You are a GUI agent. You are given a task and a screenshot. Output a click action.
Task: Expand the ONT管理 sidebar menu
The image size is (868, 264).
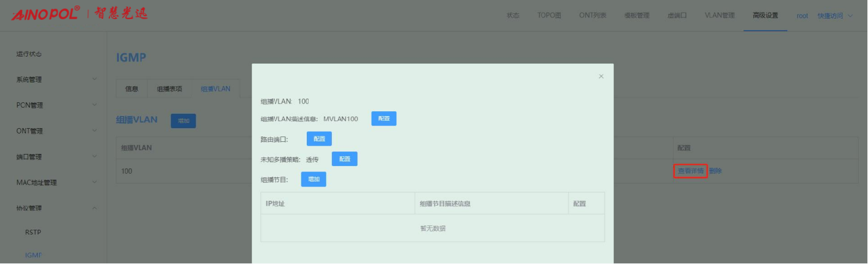click(55, 131)
